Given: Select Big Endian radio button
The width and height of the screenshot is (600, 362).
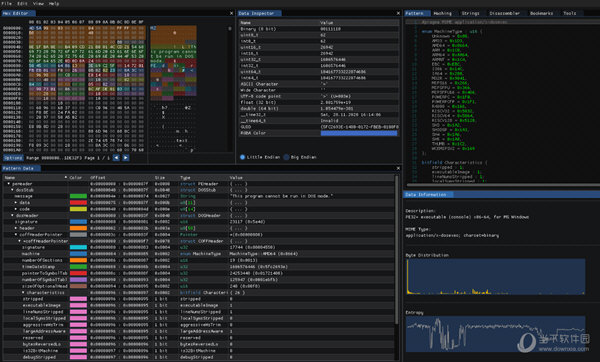Looking at the screenshot, I should (x=286, y=157).
